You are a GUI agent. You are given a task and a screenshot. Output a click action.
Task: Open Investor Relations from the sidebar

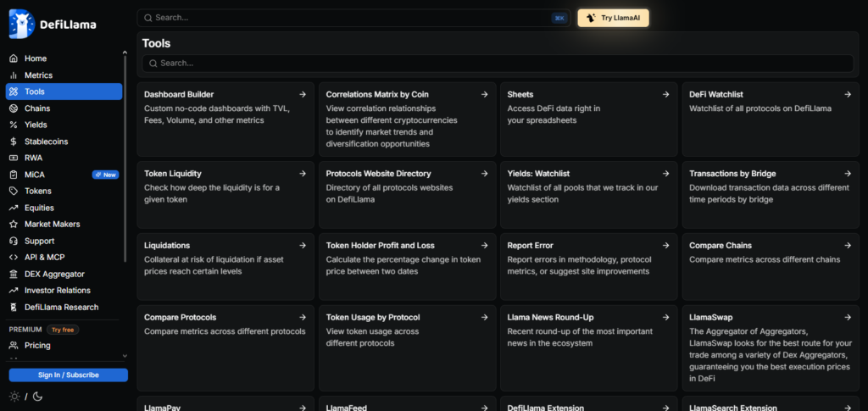pos(64,291)
